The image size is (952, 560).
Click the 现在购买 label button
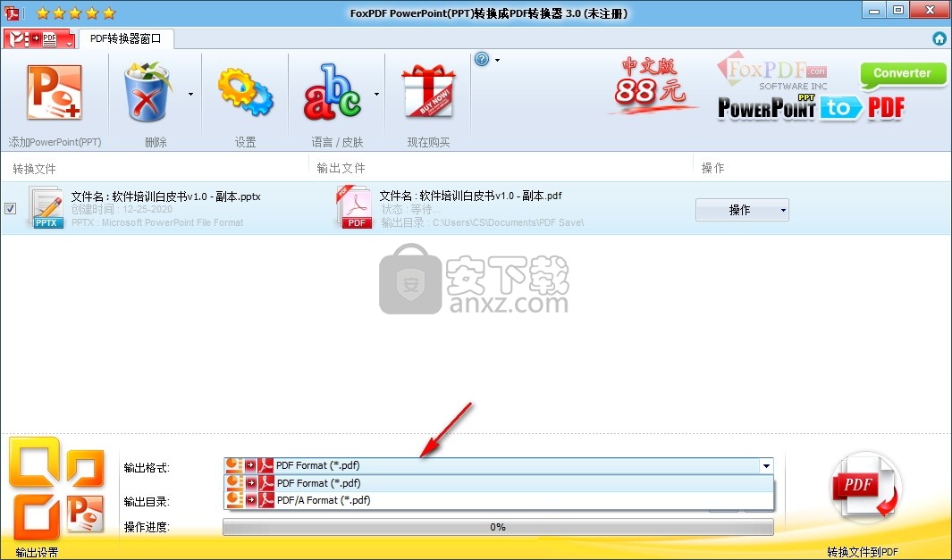(428, 142)
